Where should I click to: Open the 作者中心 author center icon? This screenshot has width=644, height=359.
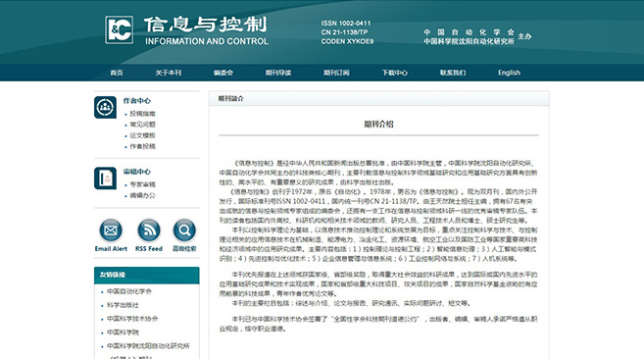pos(105,107)
